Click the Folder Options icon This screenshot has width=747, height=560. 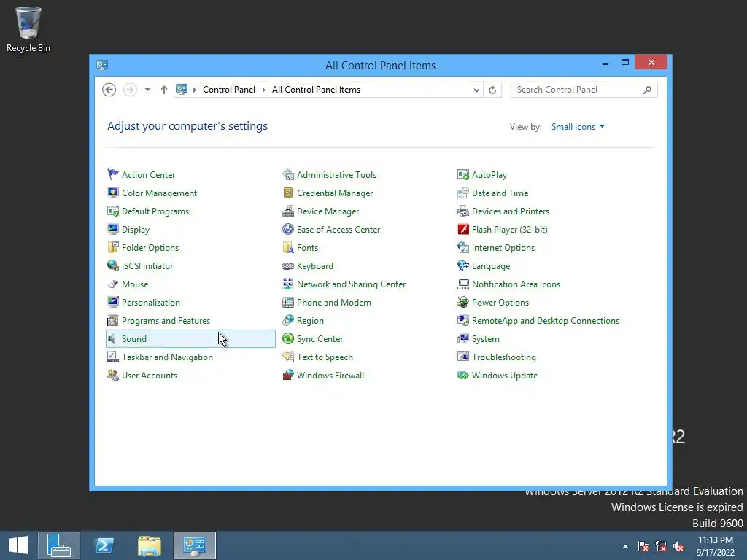coord(113,248)
